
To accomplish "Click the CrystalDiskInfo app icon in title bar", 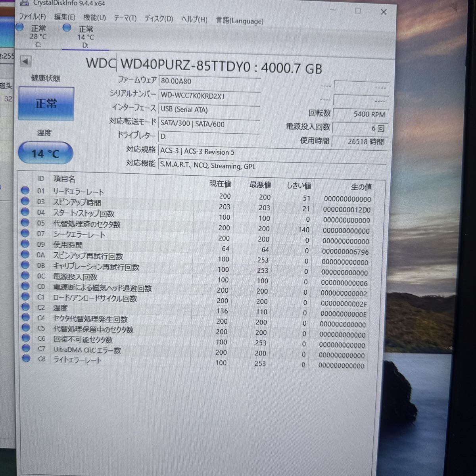I will (x=24, y=3).
